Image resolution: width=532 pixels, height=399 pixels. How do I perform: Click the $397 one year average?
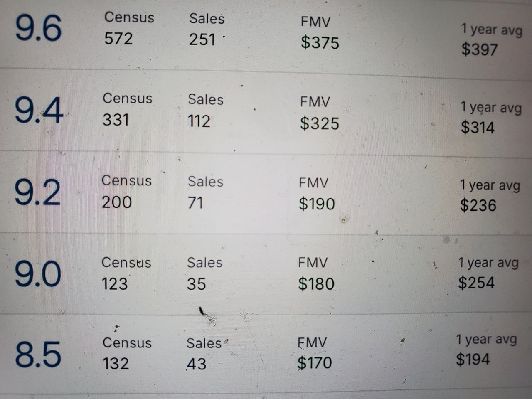click(479, 49)
